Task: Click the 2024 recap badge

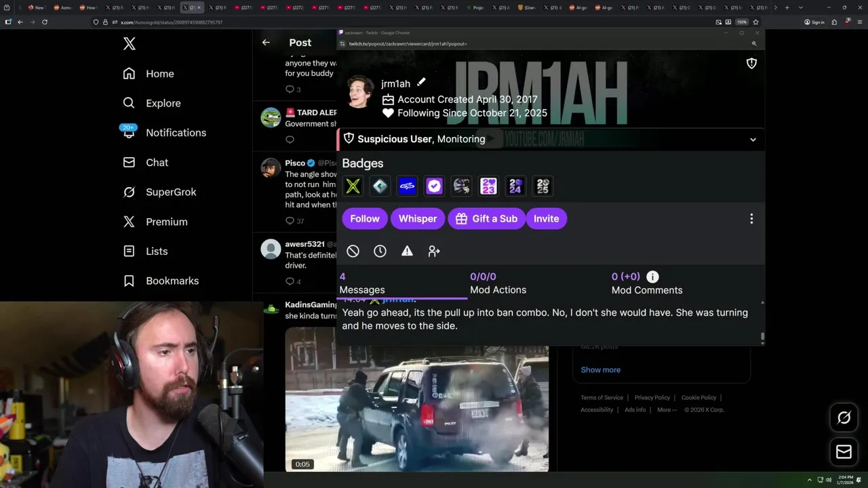Action: point(515,186)
